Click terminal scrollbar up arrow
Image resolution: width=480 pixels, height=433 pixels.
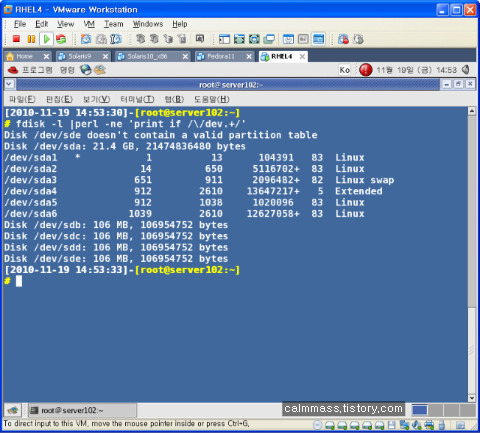(x=472, y=111)
